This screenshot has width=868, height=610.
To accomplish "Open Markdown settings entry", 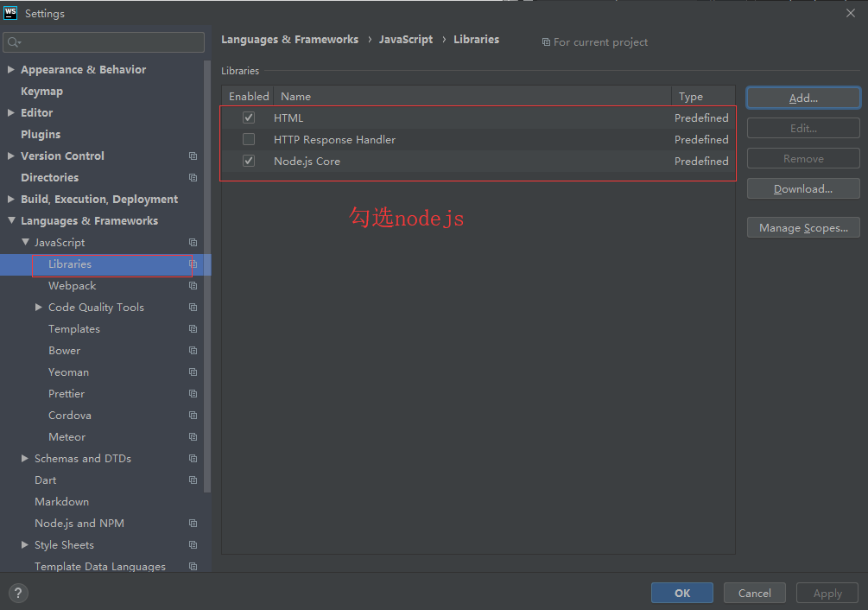I will (61, 501).
